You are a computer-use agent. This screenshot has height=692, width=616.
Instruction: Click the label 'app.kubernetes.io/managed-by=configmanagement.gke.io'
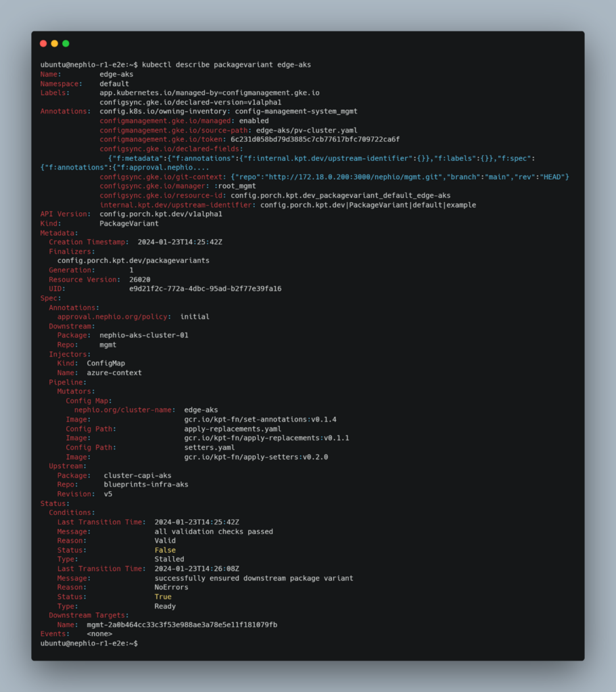click(210, 93)
